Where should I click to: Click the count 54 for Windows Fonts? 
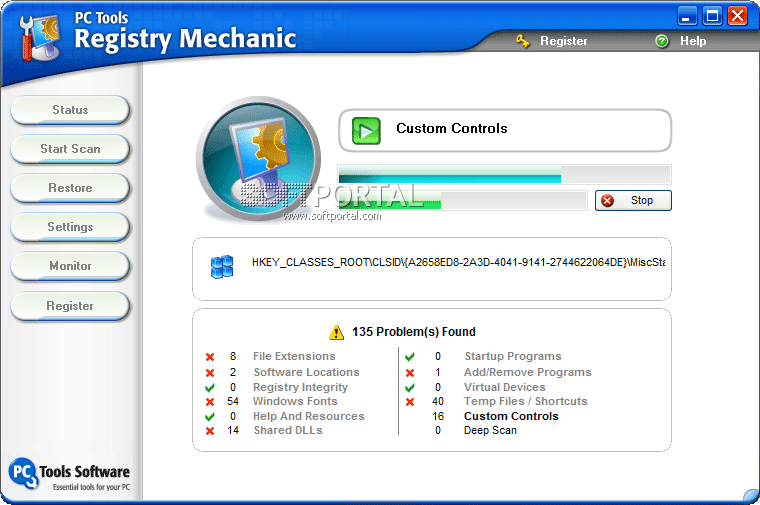click(233, 401)
